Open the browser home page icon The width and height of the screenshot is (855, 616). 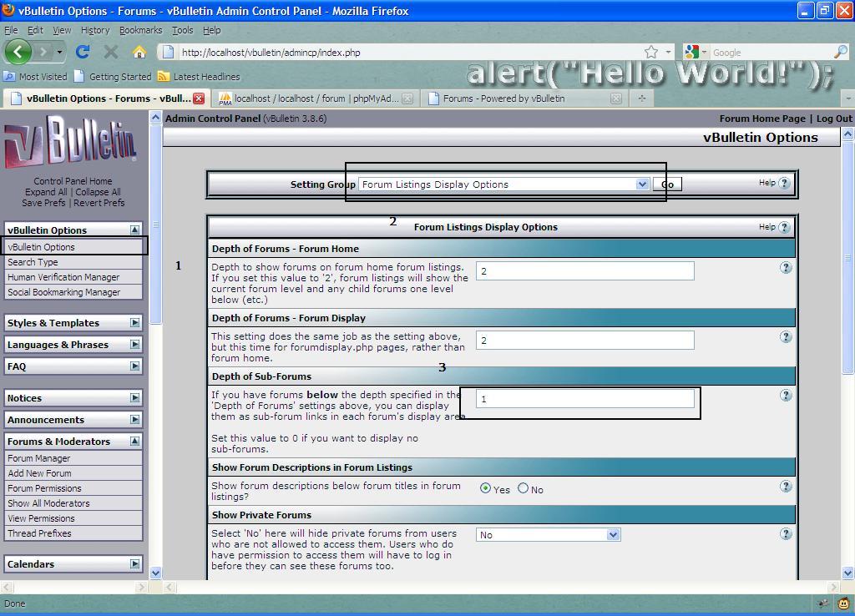coord(139,53)
